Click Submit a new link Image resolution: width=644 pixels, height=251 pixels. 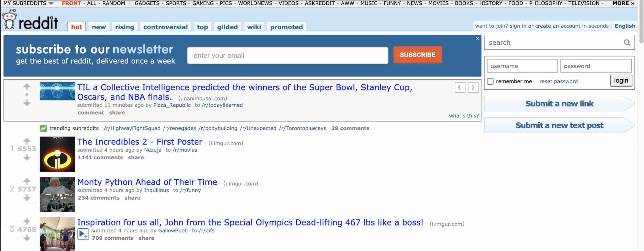560,103
